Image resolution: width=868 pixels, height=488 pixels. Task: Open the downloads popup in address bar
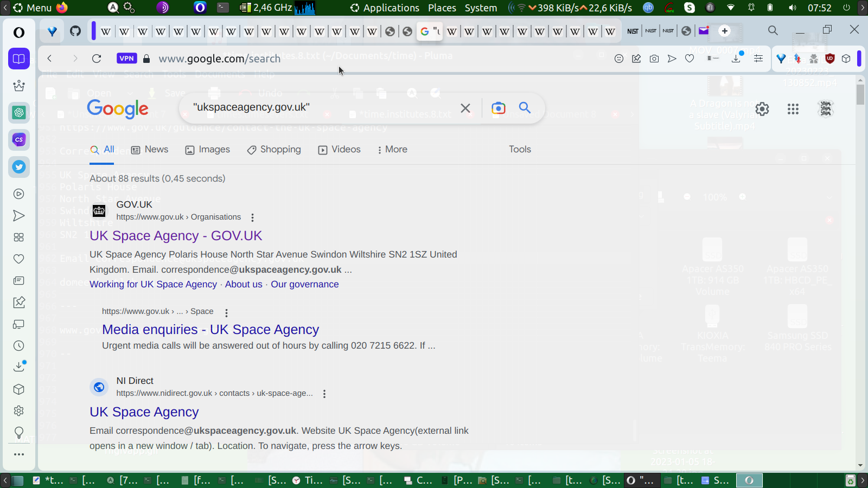[736, 58]
